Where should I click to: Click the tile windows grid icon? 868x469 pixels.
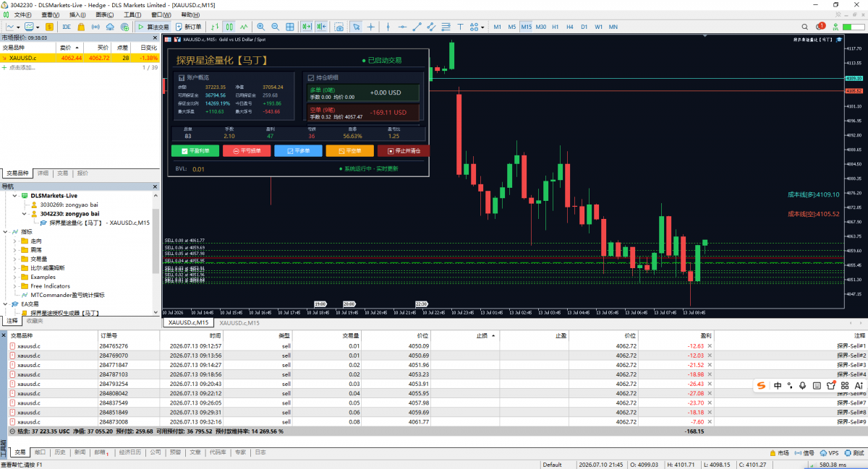click(x=289, y=27)
